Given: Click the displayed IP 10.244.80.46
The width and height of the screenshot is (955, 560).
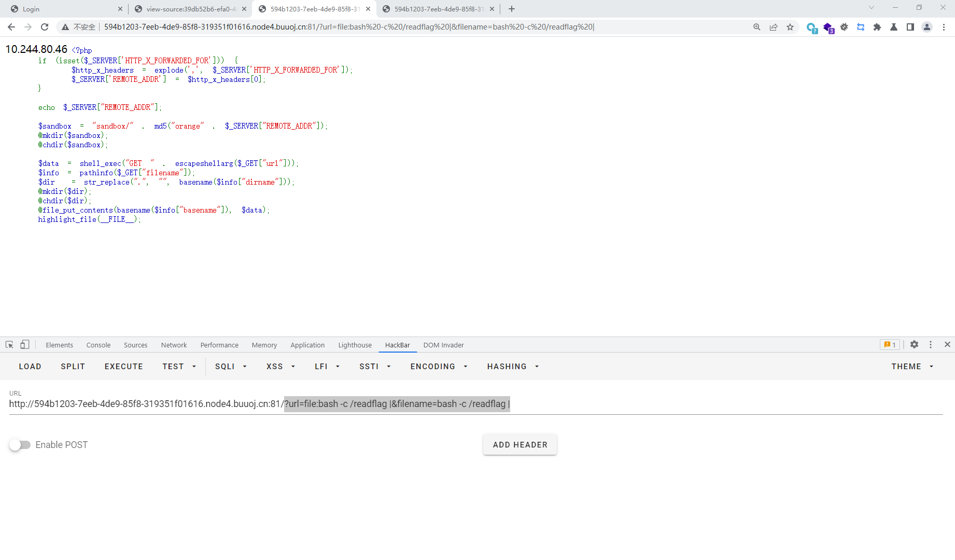Looking at the screenshot, I should point(36,49).
